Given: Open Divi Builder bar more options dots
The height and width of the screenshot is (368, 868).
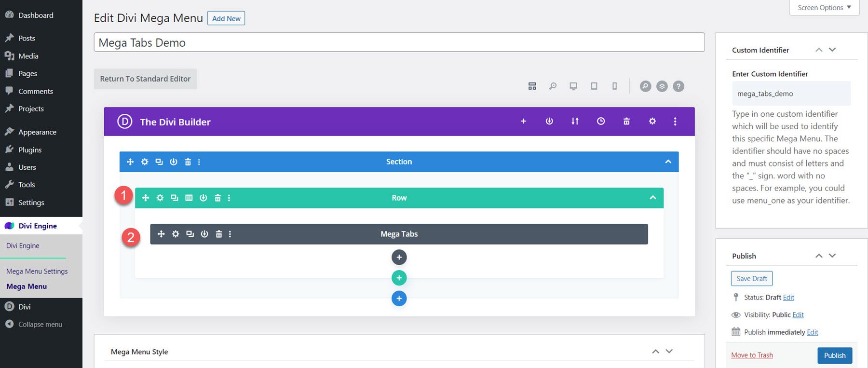Looking at the screenshot, I should 675,122.
